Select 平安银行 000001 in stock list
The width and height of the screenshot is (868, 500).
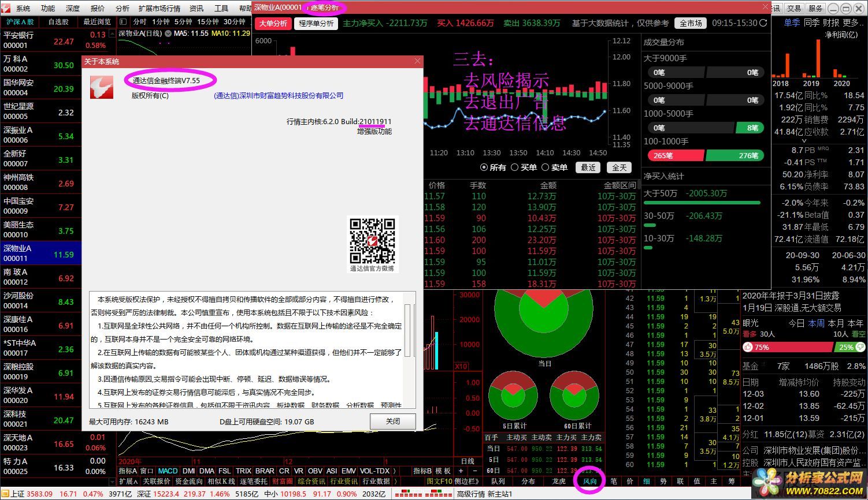coord(40,40)
